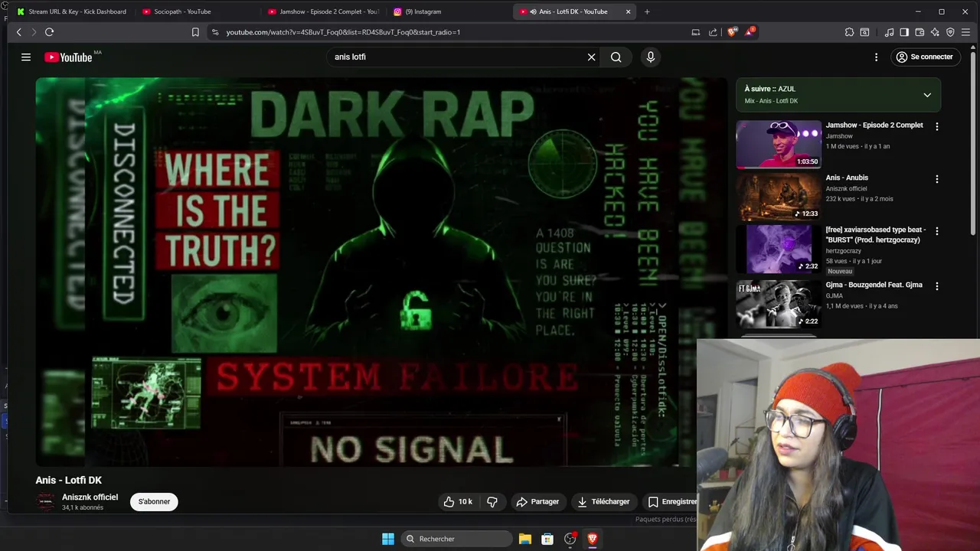
Task: Open options for Gjma Bouzgendel video
Action: [936, 286]
